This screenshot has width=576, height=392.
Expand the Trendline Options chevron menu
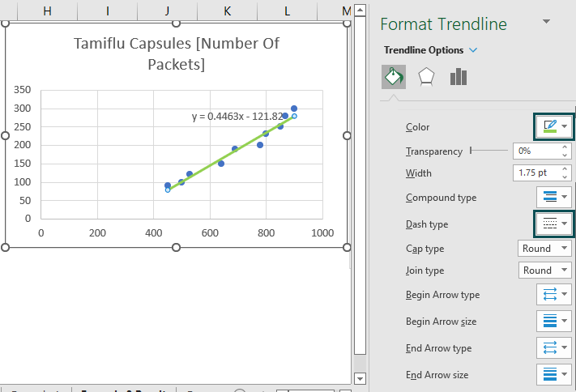(473, 50)
